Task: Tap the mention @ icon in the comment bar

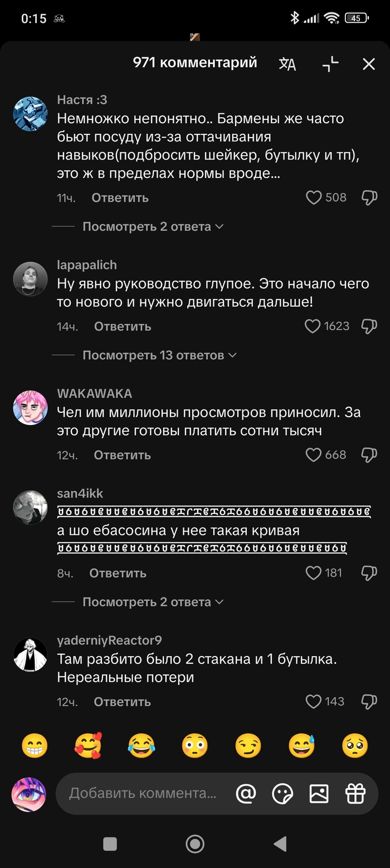Action: [x=246, y=793]
